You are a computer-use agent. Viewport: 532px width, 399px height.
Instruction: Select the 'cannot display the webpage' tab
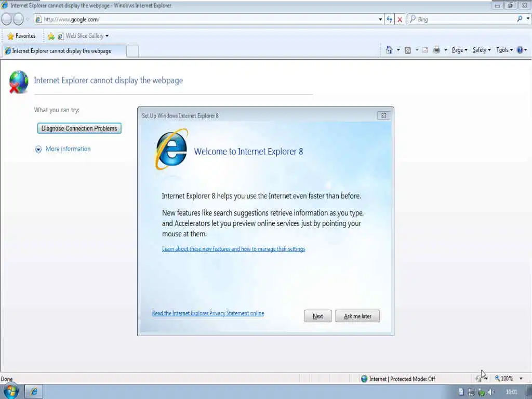(x=64, y=51)
